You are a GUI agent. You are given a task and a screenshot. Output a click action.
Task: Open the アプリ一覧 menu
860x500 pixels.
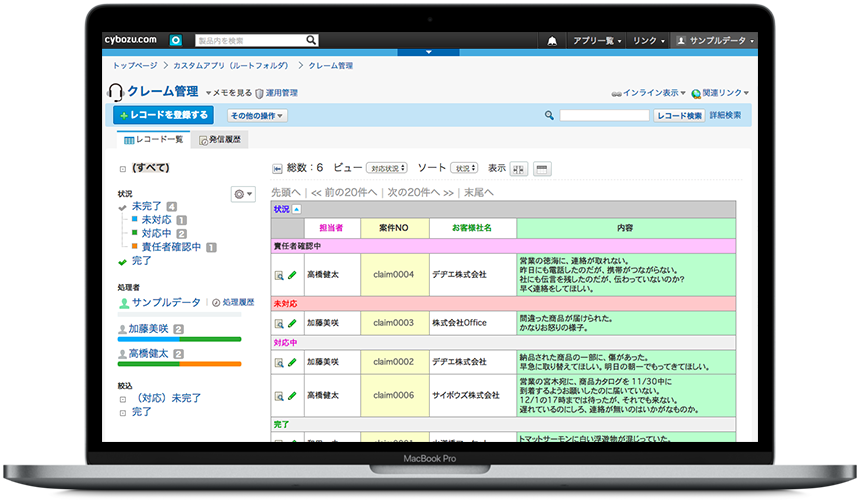coord(597,41)
